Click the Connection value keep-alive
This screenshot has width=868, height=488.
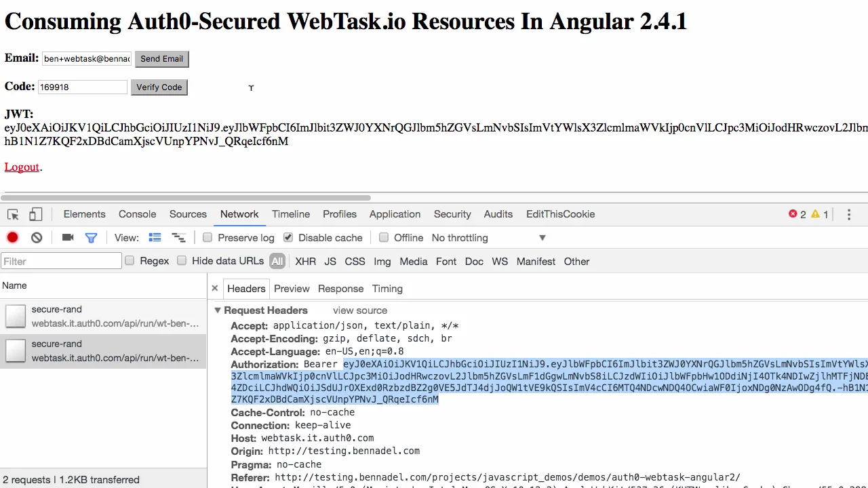coord(323,426)
